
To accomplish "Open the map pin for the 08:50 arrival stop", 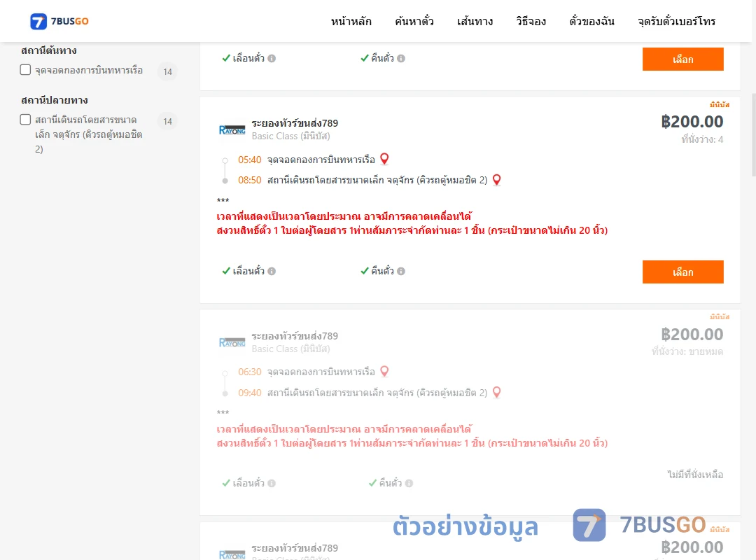I will coord(496,180).
